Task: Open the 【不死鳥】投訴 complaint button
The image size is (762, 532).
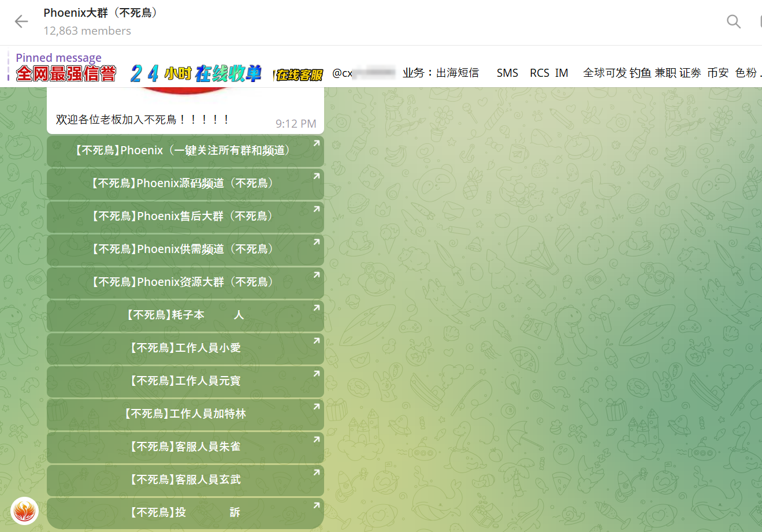Action: pyautogui.click(x=185, y=514)
